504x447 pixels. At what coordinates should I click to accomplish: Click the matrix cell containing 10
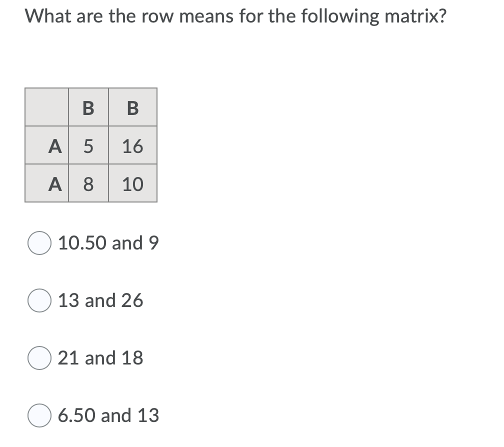[x=132, y=184]
